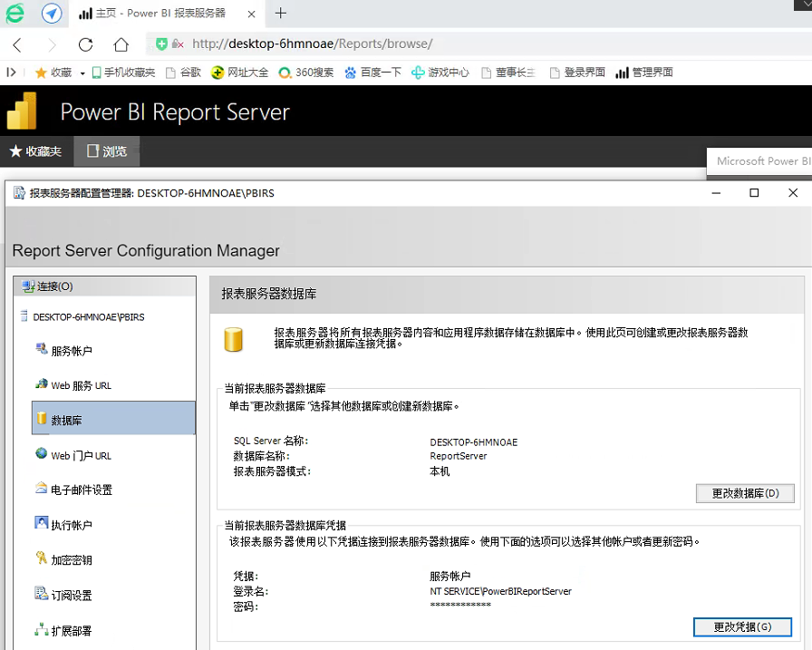Click the 服务帐户 sidebar icon
The width and height of the screenshot is (812, 650).
point(42,349)
